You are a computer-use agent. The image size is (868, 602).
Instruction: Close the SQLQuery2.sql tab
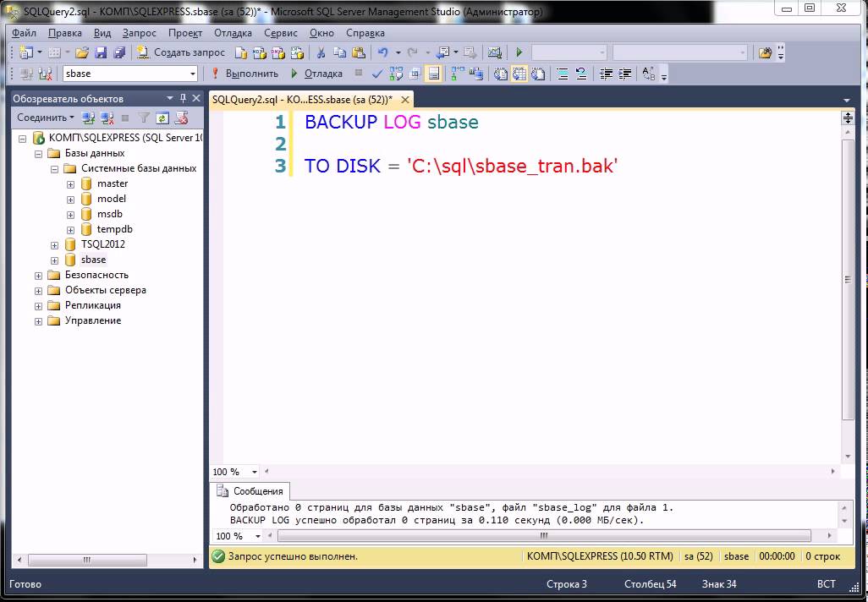pyautogui.click(x=405, y=100)
